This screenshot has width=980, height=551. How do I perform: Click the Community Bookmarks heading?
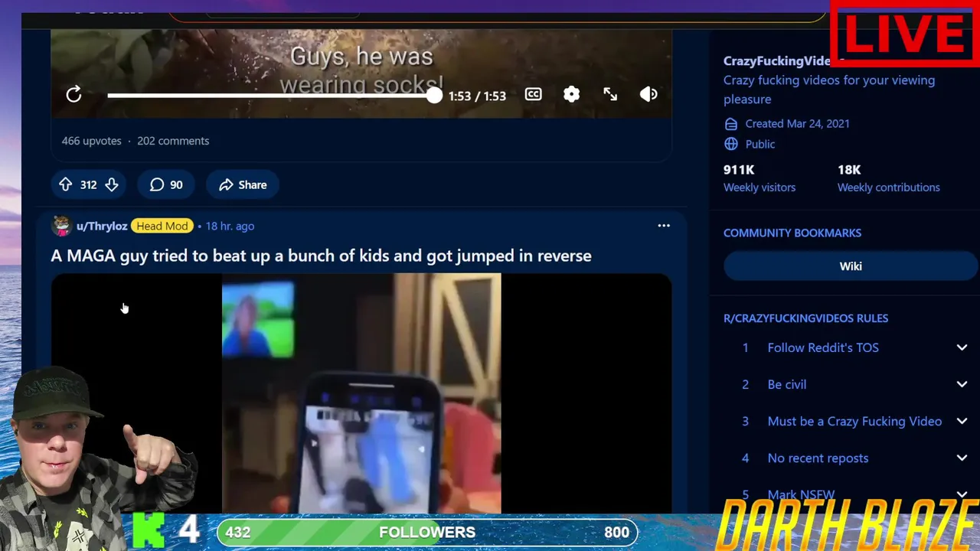point(792,233)
